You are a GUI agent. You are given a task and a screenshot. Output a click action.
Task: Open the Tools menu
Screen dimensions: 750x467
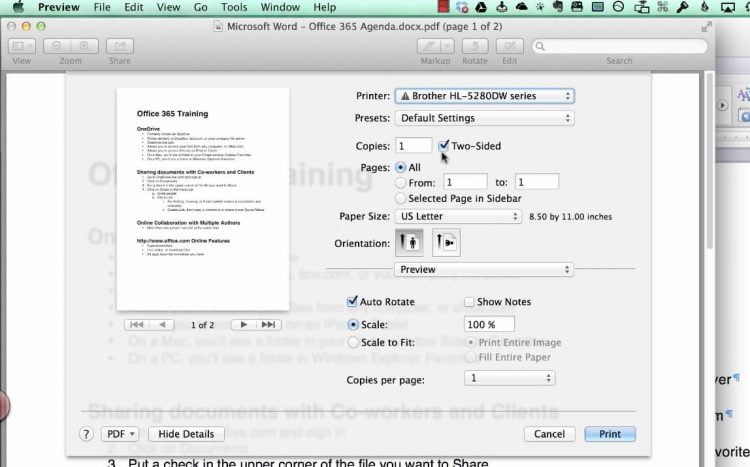click(x=234, y=7)
